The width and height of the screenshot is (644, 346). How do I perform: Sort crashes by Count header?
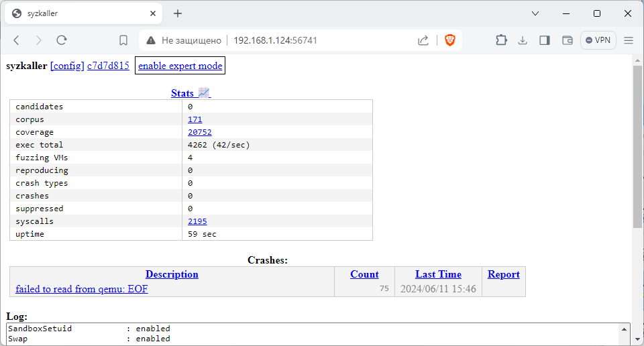[364, 274]
